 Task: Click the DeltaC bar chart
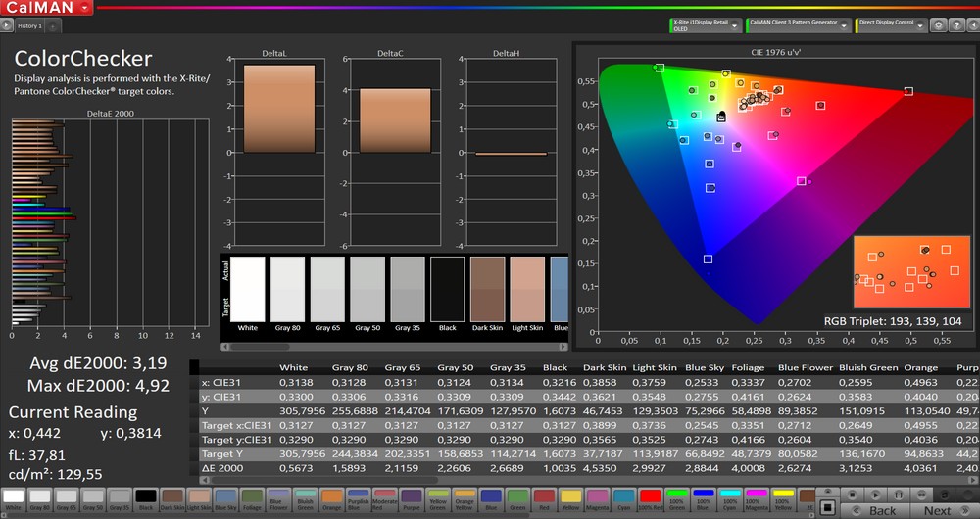(x=395, y=153)
